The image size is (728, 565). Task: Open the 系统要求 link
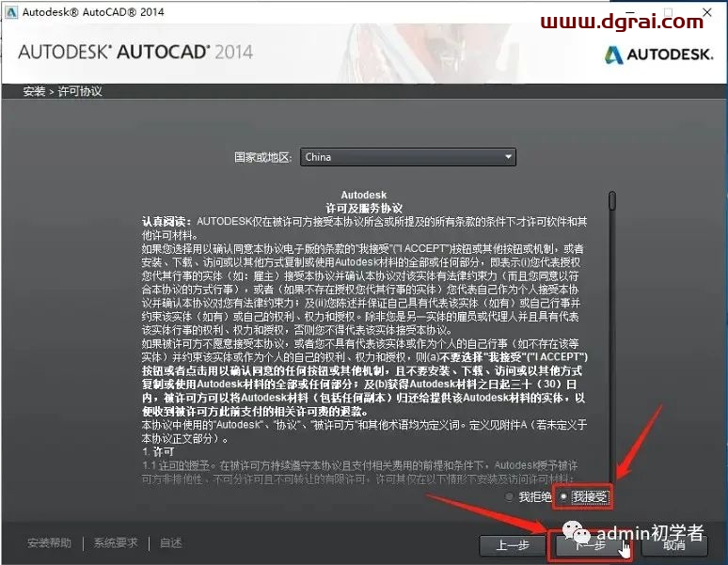(x=116, y=542)
